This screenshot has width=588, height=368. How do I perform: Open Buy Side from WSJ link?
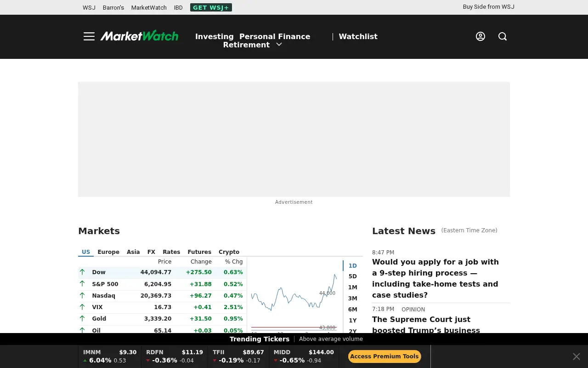pos(489,7)
